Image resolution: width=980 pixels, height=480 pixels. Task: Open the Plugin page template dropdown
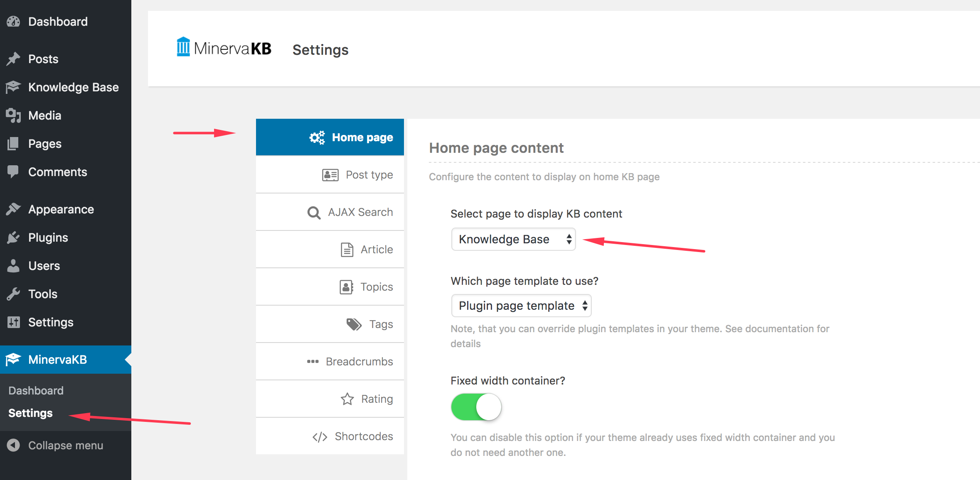pyautogui.click(x=521, y=306)
